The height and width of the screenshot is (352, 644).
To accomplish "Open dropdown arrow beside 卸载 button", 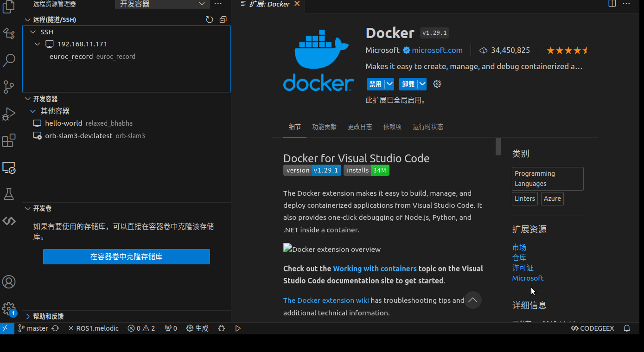I will (x=422, y=84).
